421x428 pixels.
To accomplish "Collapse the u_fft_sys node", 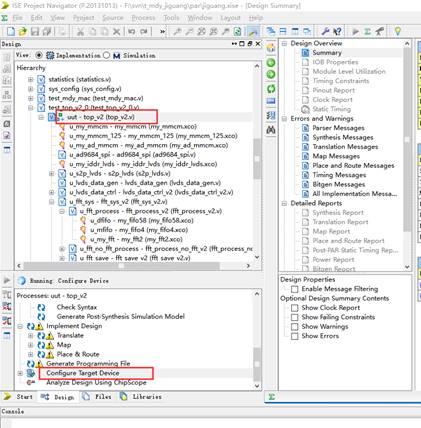I will point(52,202).
